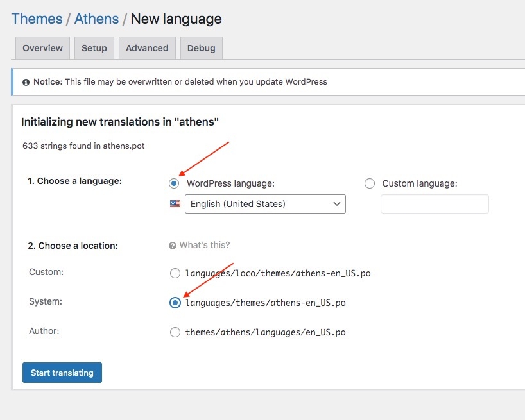Choose the Author location radio button
Viewport: 525px width, 420px height.
[175, 332]
